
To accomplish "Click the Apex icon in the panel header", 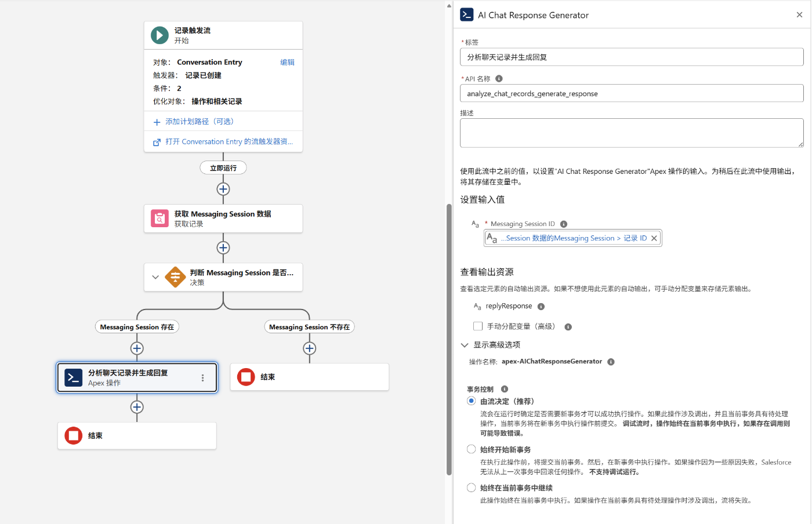I will 467,14.
